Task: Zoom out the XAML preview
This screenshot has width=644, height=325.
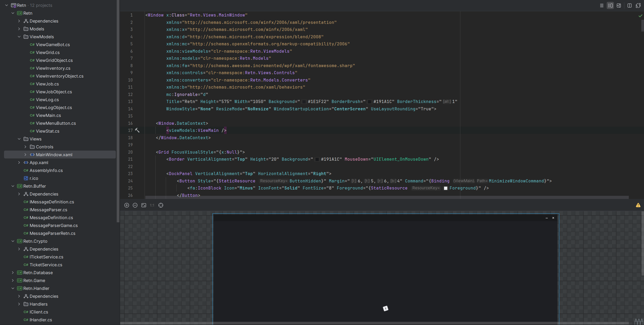Action: pos(135,205)
